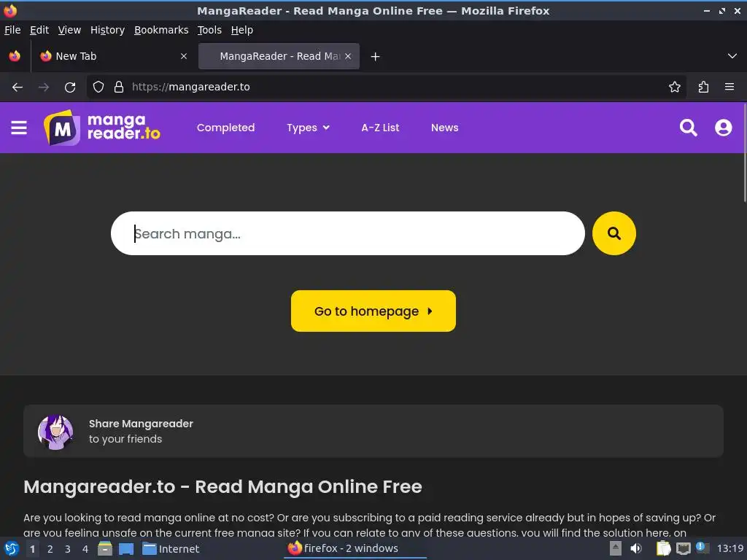Open the taskbar start menu icon

tap(12, 548)
